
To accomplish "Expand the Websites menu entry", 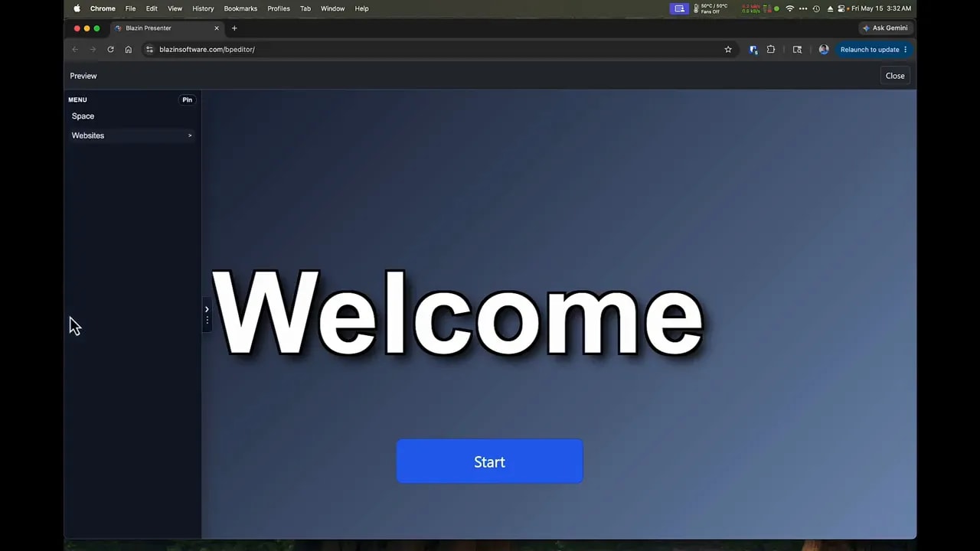I will (132, 135).
